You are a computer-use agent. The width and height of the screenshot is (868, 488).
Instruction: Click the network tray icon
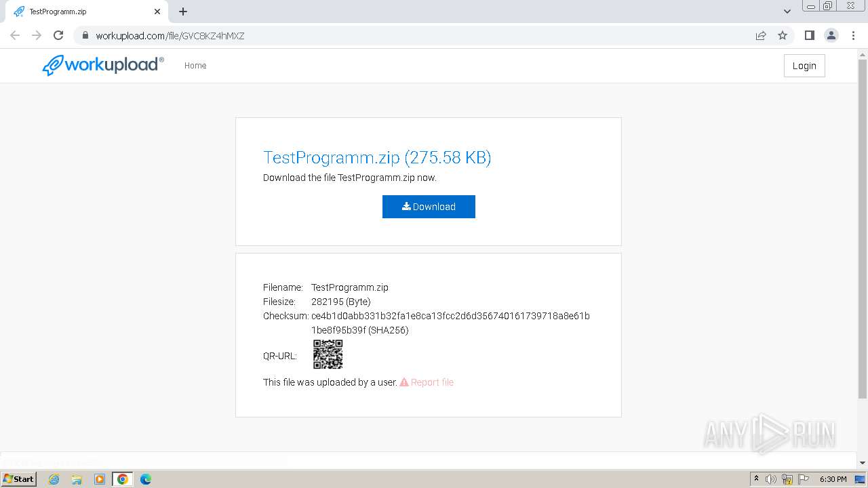787,479
